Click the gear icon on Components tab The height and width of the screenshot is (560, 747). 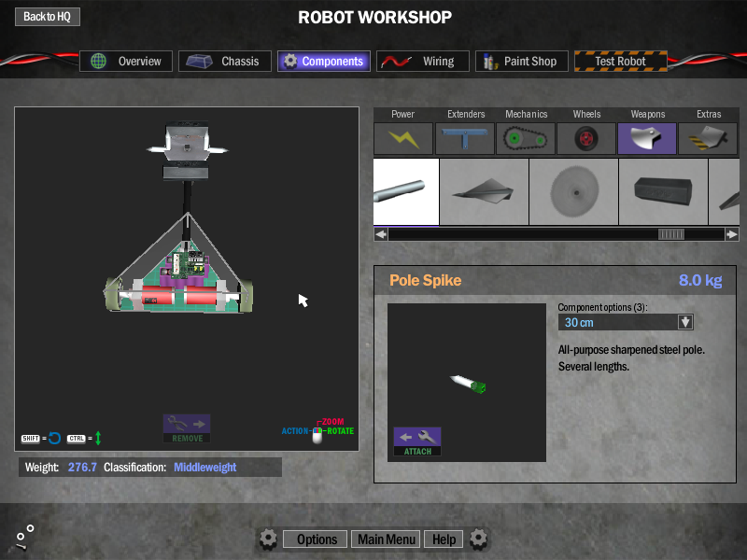coord(290,61)
